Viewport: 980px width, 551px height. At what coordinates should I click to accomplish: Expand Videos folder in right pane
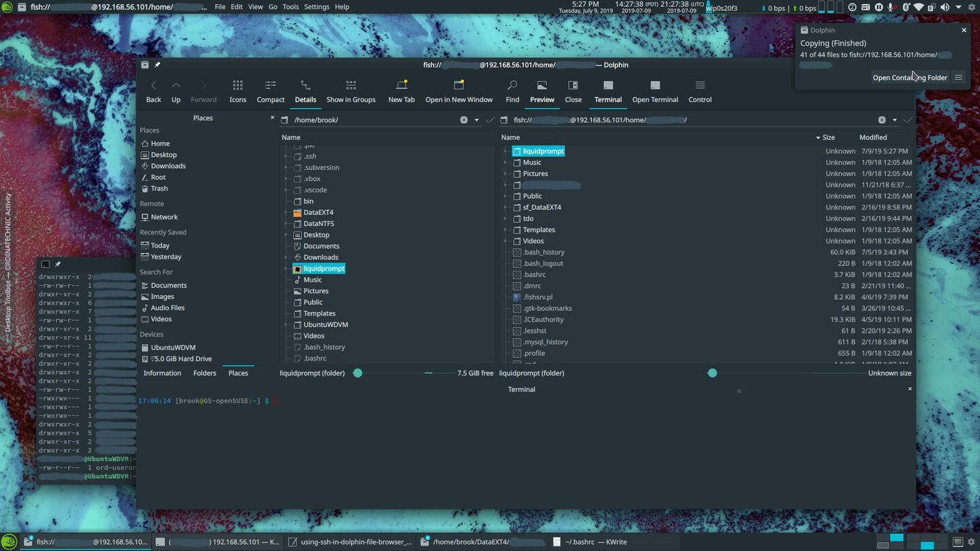506,241
